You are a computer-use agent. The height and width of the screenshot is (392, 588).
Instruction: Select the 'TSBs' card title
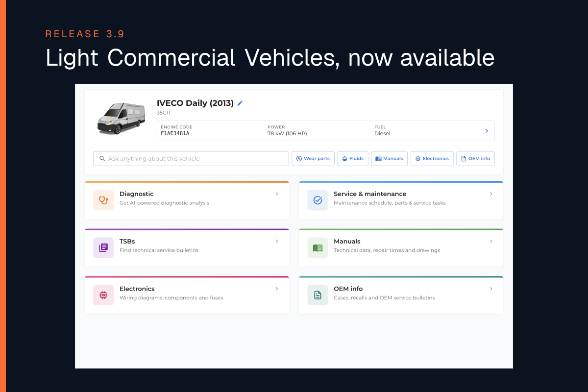pos(127,242)
